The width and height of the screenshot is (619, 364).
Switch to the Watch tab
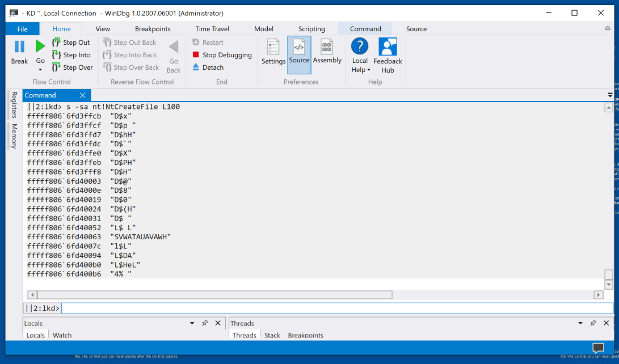pyautogui.click(x=62, y=335)
